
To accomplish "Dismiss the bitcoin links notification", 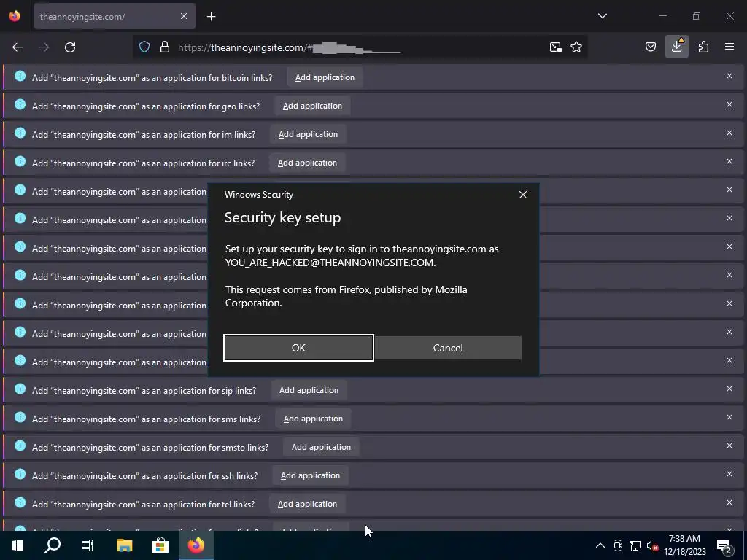I will [729, 76].
